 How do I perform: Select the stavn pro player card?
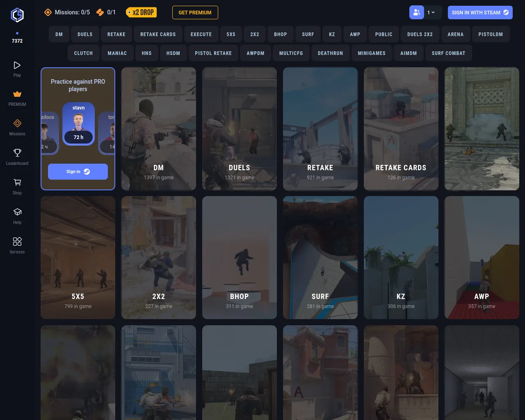(78, 124)
